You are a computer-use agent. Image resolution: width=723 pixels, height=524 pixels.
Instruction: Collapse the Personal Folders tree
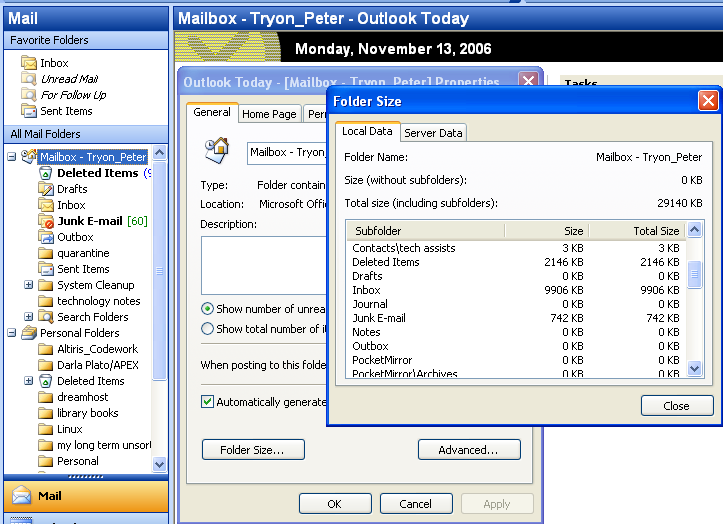tap(12, 333)
